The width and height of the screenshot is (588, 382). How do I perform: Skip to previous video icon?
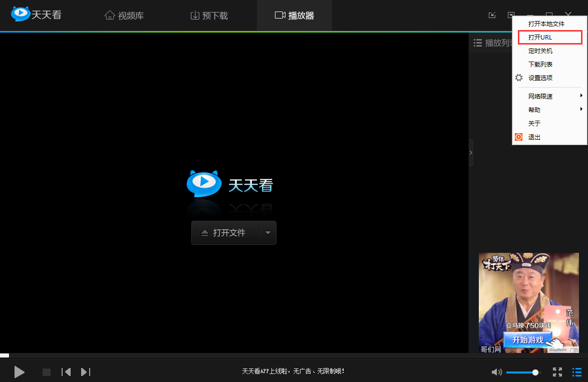[x=66, y=372]
